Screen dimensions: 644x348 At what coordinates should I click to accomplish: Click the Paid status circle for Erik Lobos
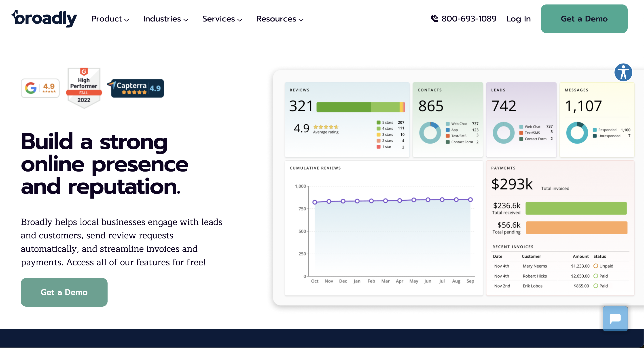595,286
